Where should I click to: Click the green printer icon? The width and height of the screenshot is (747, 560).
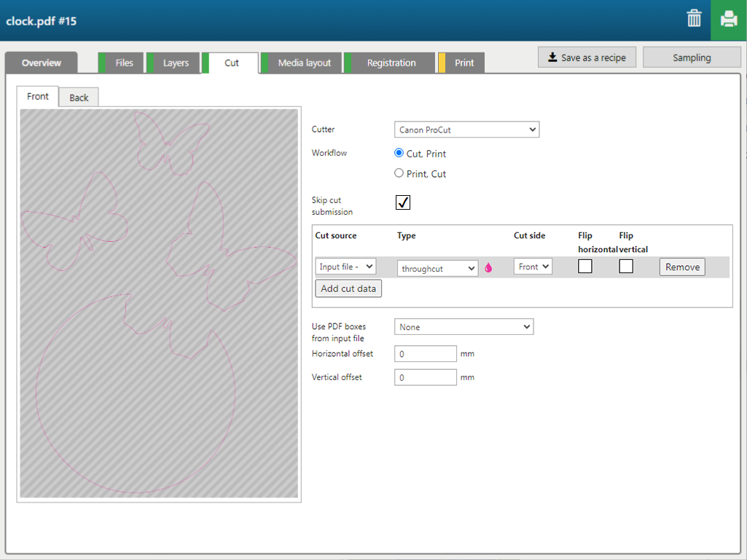coord(728,20)
